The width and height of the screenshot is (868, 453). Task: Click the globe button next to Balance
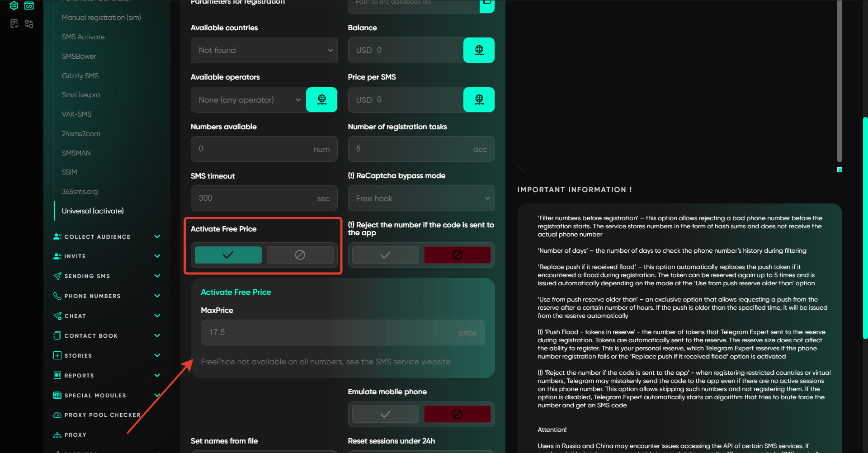[x=479, y=50]
